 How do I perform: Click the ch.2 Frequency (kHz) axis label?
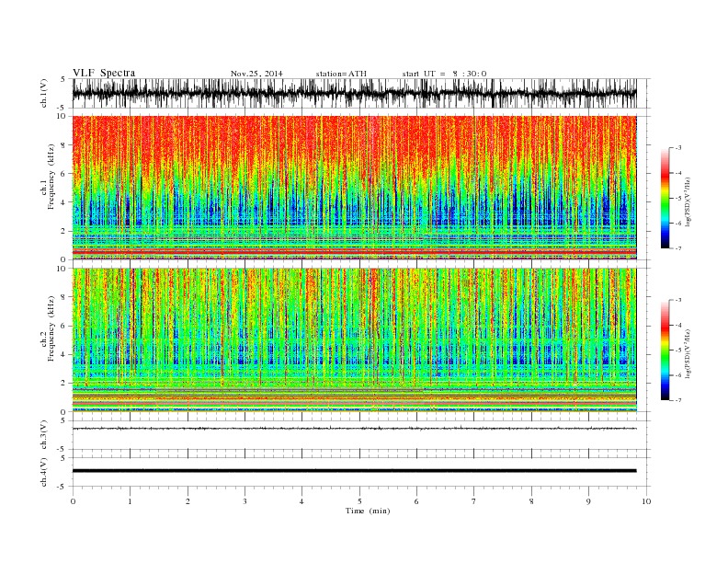(x=49, y=328)
